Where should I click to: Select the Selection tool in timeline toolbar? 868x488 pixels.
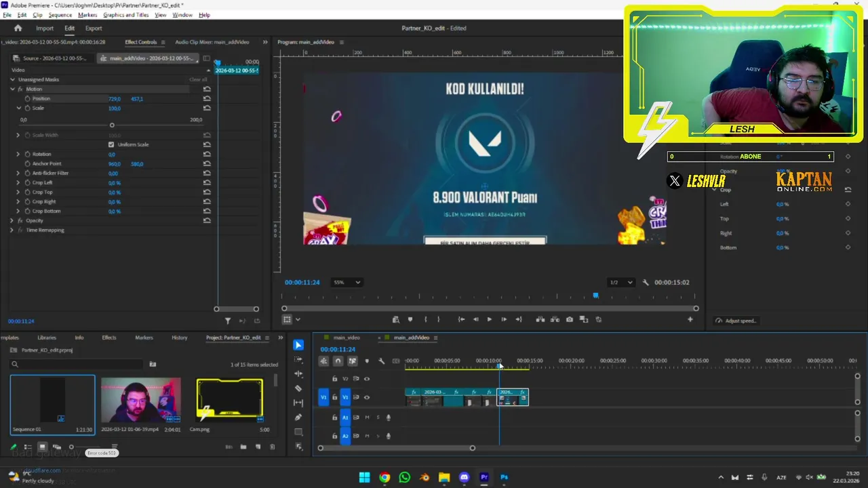[x=298, y=345]
